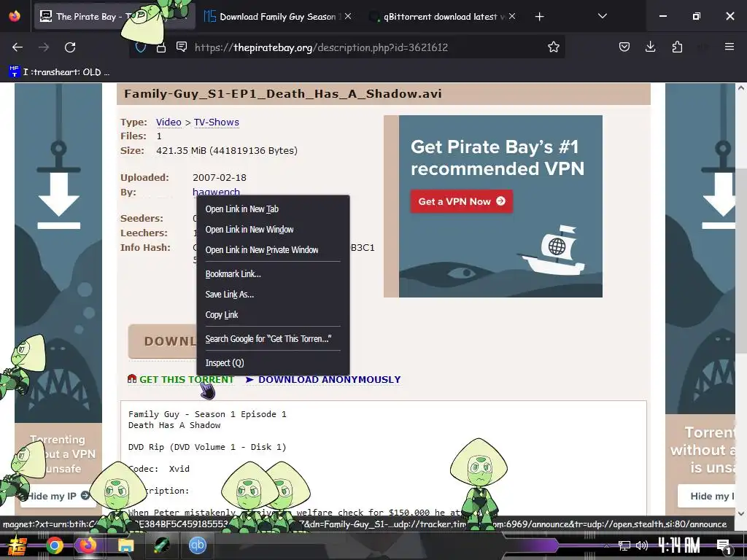Click Hide my IP in right ad banner
The image size is (747, 560).
tap(707, 496)
